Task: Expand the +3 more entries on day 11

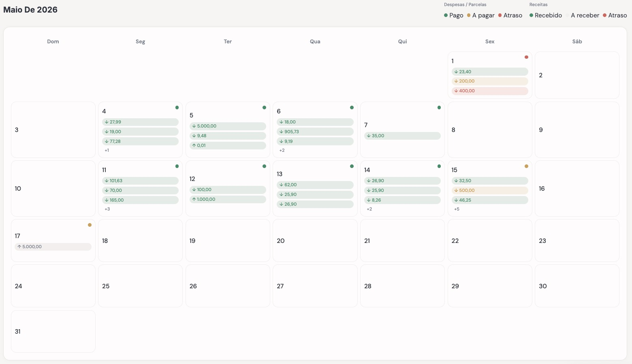Action: coord(107,209)
